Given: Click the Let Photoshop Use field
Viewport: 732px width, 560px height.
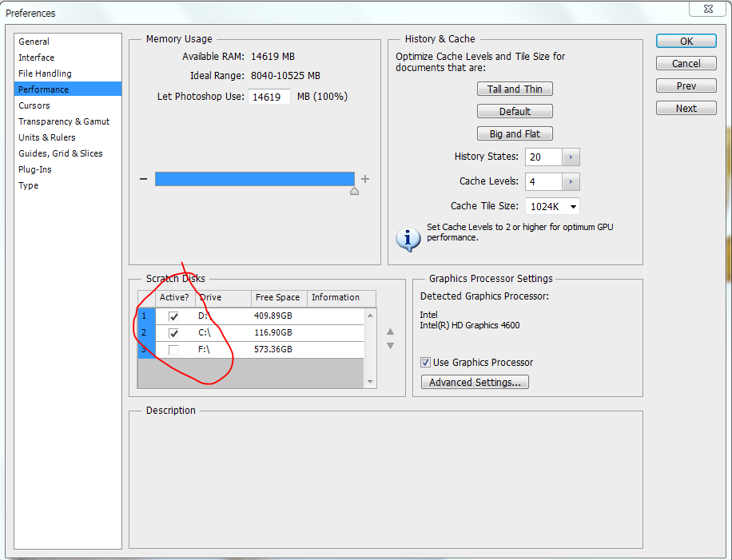Looking at the screenshot, I should coord(269,97).
